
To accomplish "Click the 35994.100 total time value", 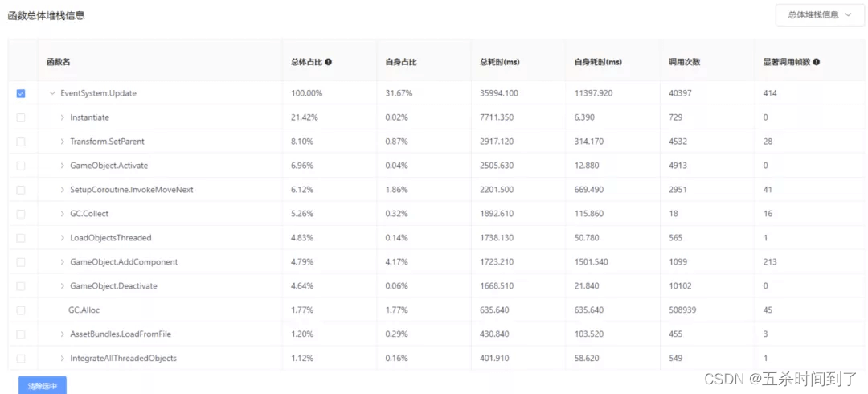I will point(499,93).
